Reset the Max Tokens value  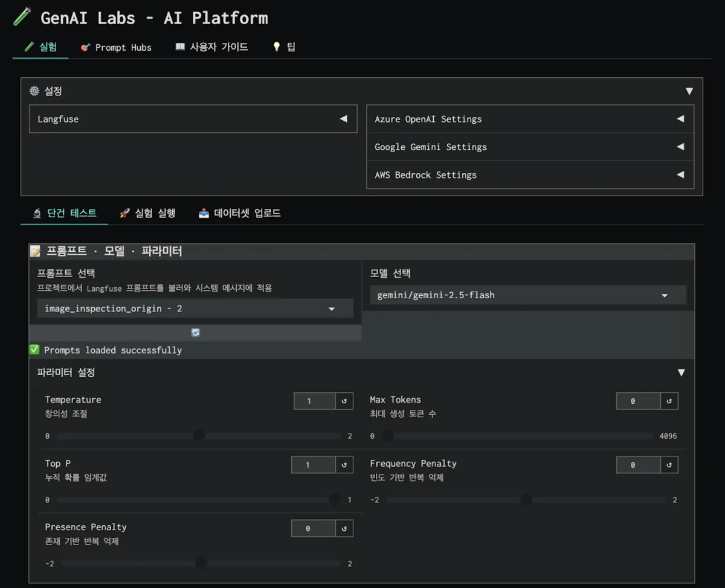pos(669,401)
